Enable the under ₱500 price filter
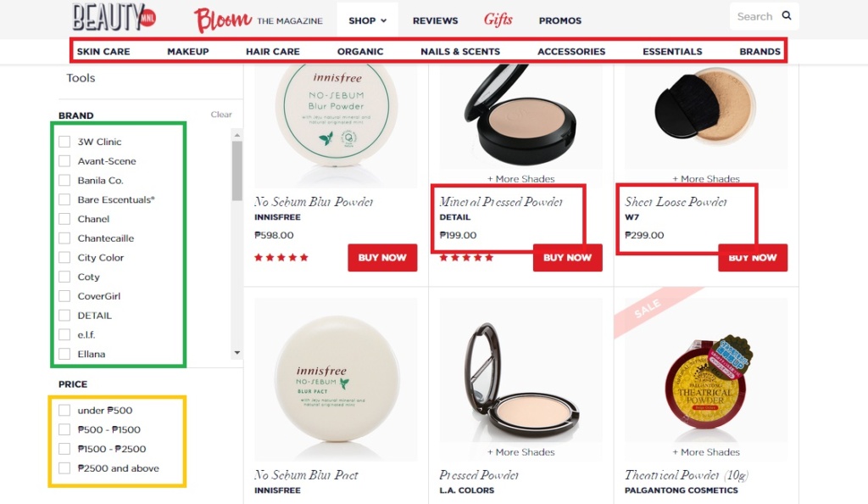The image size is (868, 504). point(64,411)
